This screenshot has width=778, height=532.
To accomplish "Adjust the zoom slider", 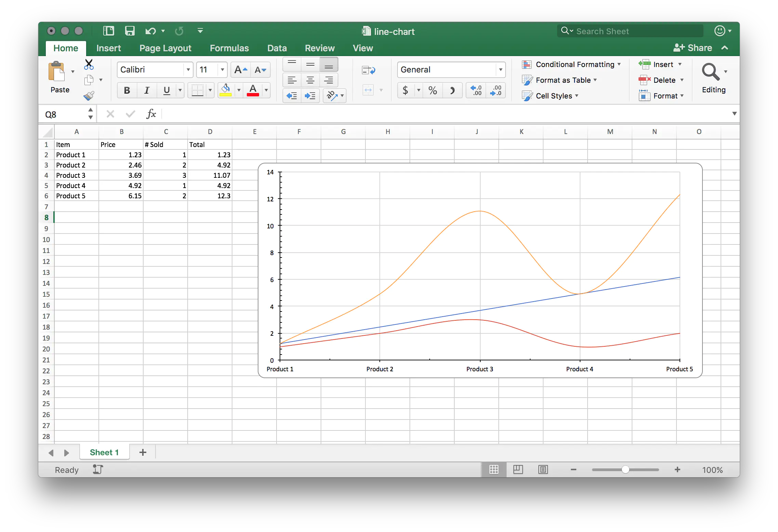I will 626,469.
